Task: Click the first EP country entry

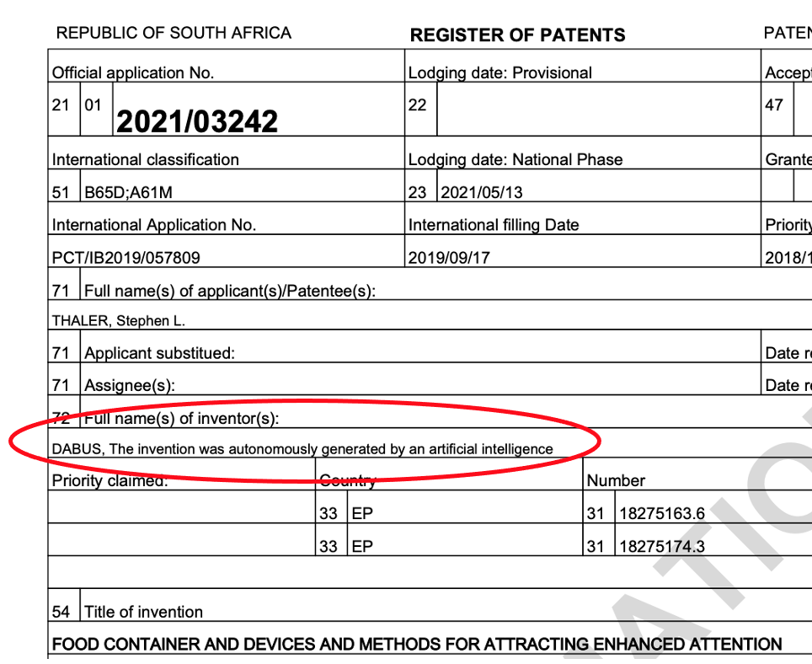Action: click(362, 513)
